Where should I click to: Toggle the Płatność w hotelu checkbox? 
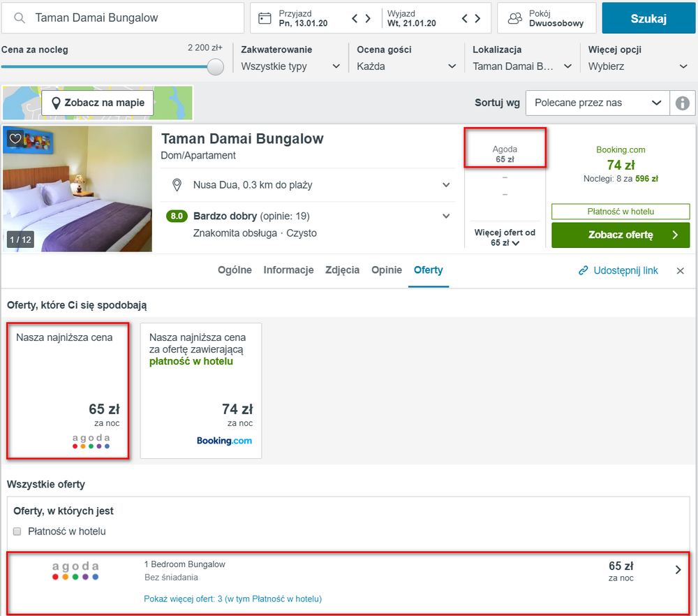pyautogui.click(x=17, y=531)
